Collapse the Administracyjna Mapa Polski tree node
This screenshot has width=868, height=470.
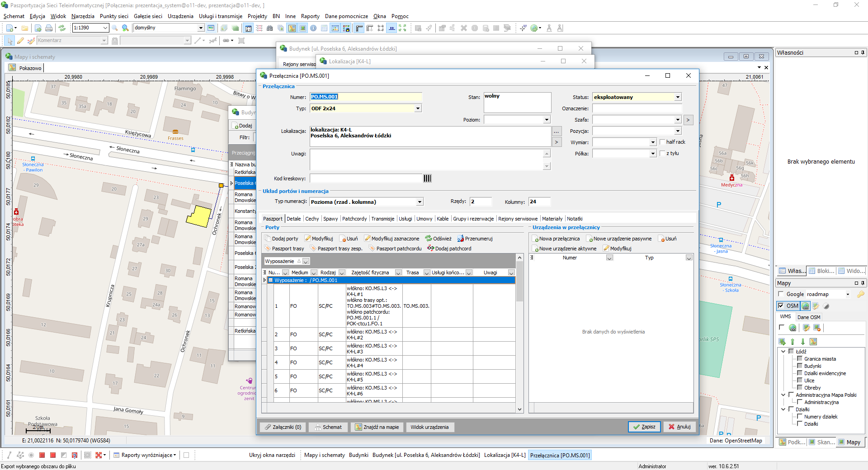783,395
